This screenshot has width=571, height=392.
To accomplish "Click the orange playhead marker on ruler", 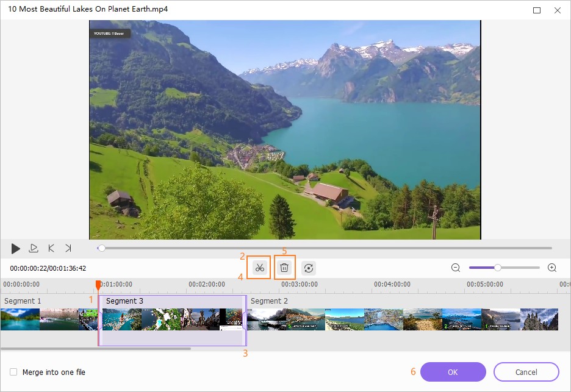I will coord(98,285).
